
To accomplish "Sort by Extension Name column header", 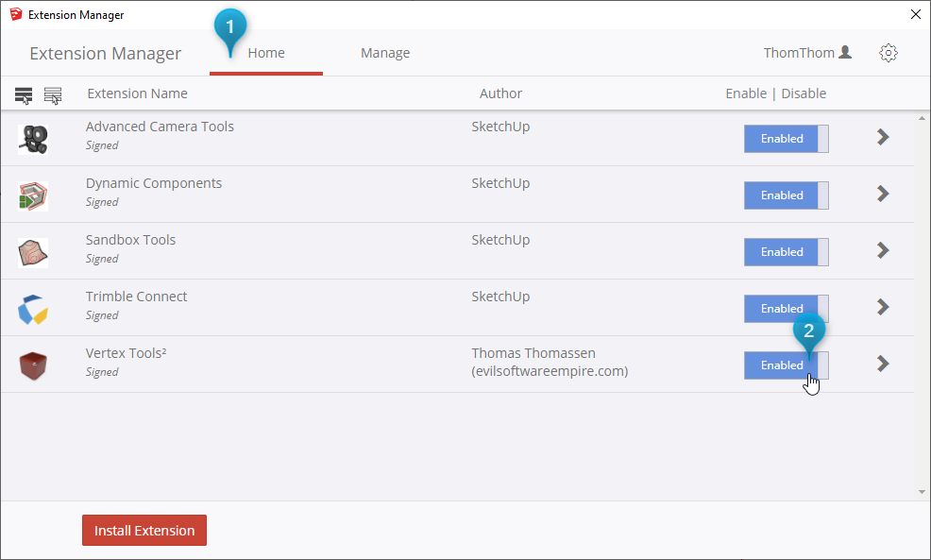I will [137, 93].
